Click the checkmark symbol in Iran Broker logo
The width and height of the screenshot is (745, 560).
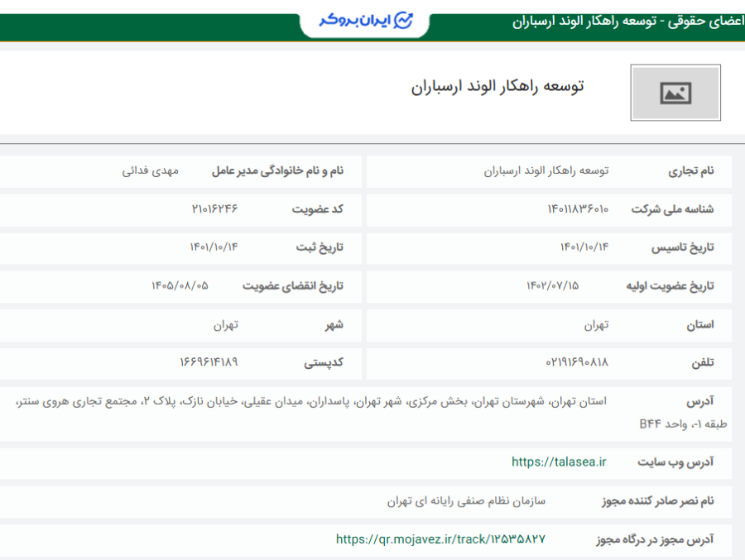coord(405,20)
